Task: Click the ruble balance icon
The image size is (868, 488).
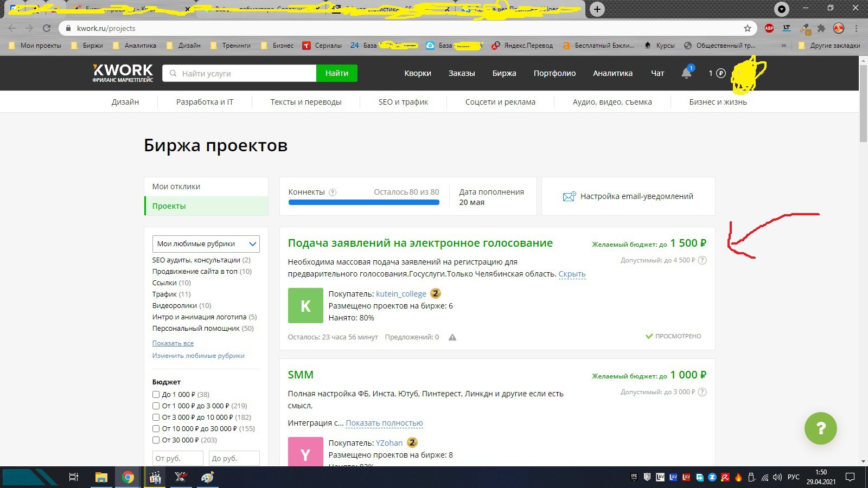Action: [721, 73]
